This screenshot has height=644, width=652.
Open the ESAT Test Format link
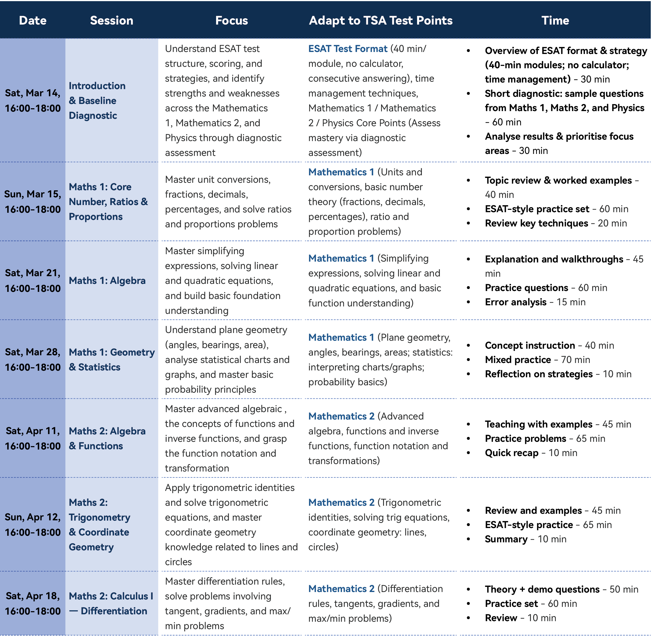(348, 49)
